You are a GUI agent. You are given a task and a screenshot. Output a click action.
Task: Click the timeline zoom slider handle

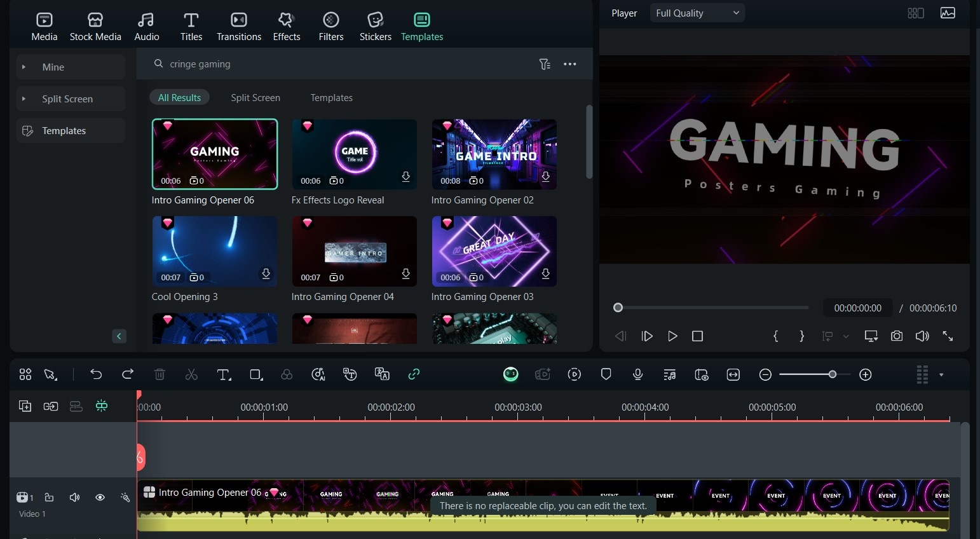coord(833,374)
